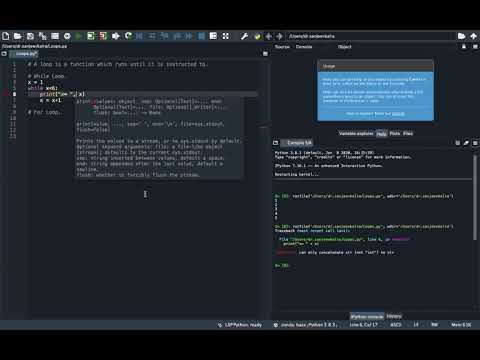The height and width of the screenshot is (360, 480).
Task: Click the red error text in console
Action: [x=285, y=253]
